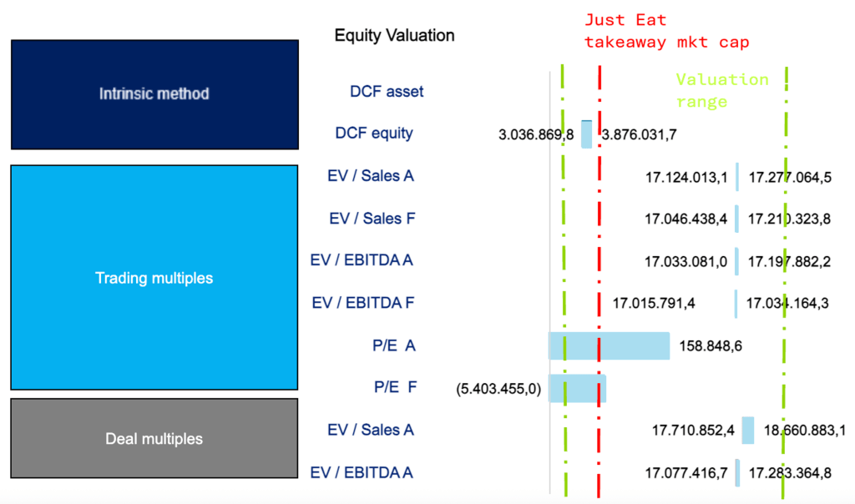The width and height of the screenshot is (855, 504).
Task: Select the EV / Sales F label
Action: 372,219
